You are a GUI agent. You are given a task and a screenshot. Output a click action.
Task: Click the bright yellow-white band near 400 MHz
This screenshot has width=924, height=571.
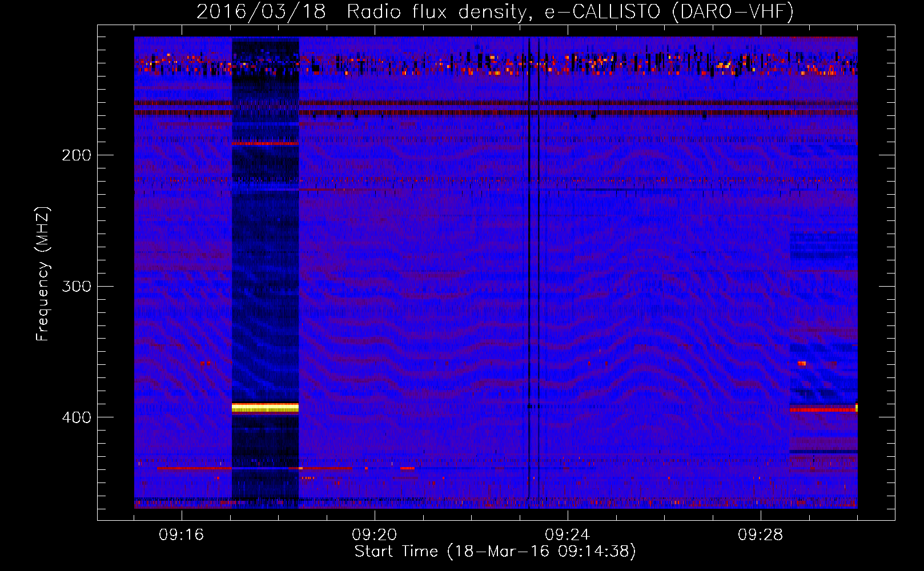[265, 408]
